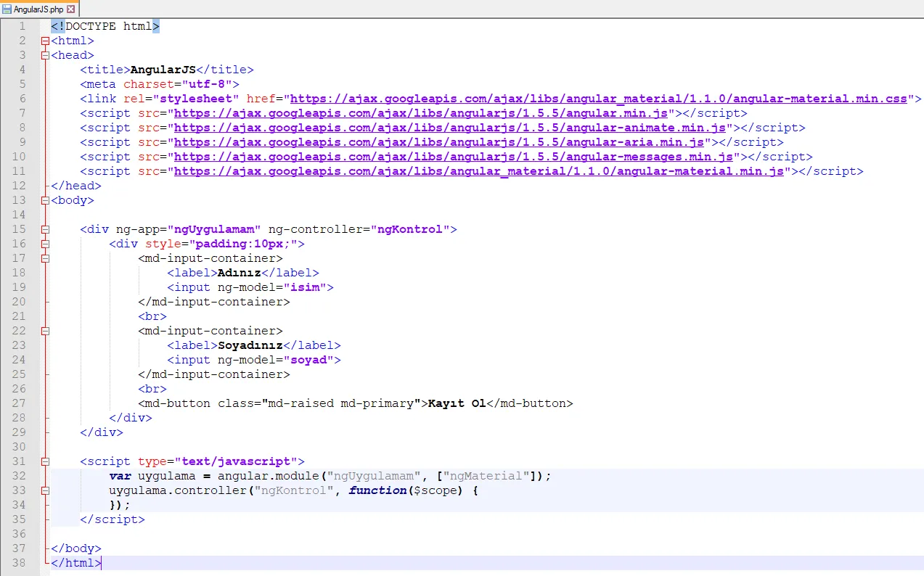924x576 pixels.
Task: Click the <meta tag name on line 5
Action: click(98, 84)
